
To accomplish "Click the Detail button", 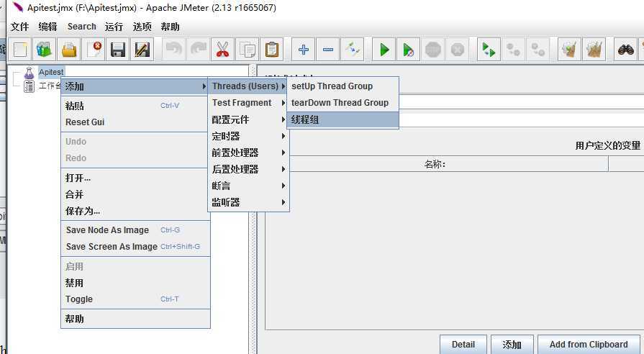I will [x=463, y=345].
